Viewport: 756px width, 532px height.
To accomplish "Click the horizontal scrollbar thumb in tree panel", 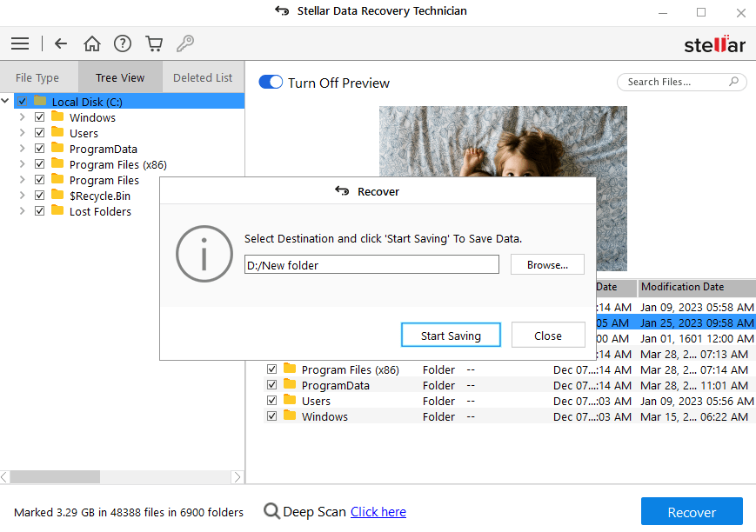I will [x=55, y=477].
